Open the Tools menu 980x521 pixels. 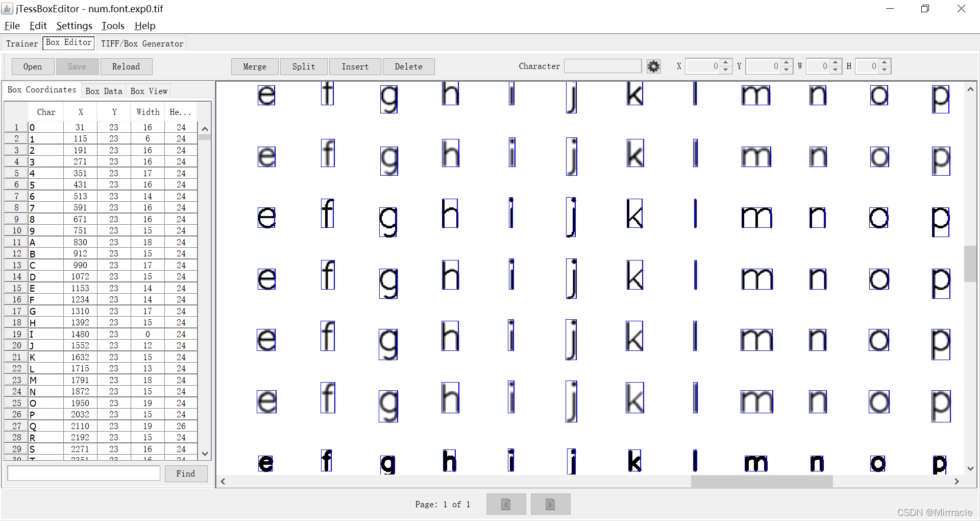[113, 26]
